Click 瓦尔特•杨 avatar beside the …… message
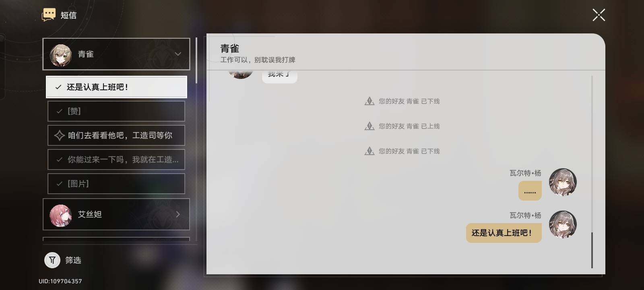The image size is (644, 290). pyautogui.click(x=563, y=182)
